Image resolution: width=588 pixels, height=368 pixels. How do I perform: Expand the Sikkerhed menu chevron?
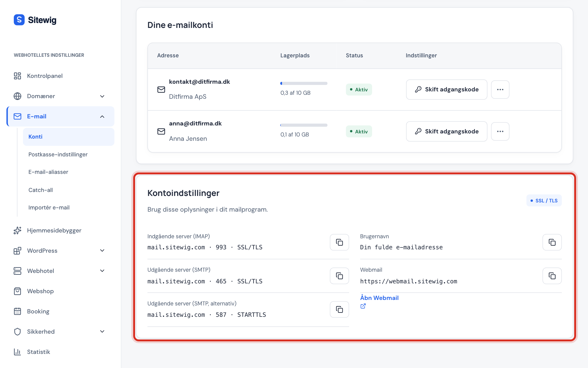point(102,332)
